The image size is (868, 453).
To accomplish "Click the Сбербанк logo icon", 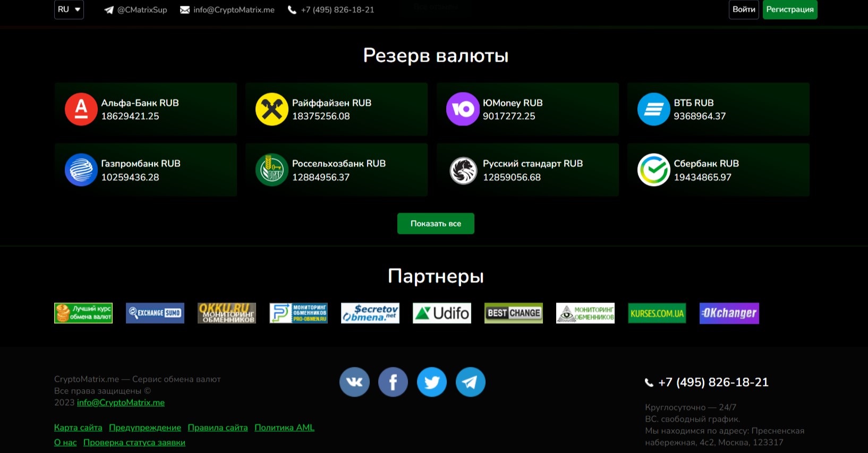I will (x=653, y=170).
